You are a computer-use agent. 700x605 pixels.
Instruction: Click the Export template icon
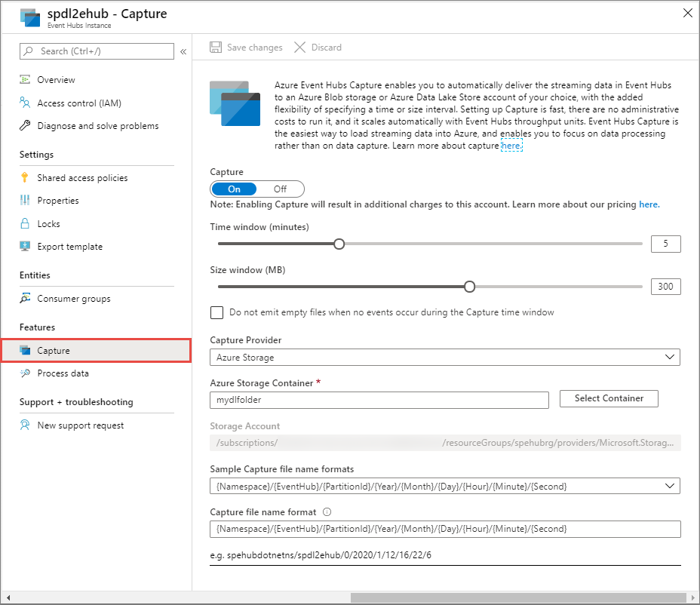click(25, 246)
